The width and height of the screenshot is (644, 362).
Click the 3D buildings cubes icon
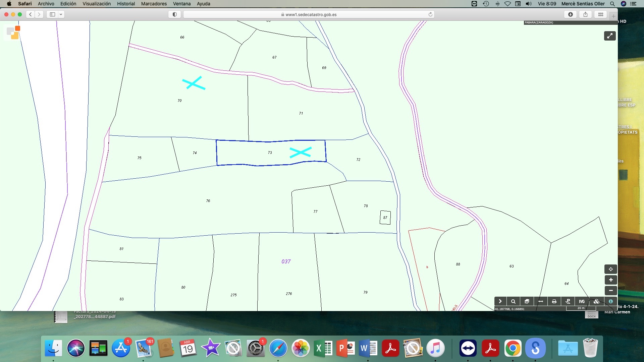[596, 301]
